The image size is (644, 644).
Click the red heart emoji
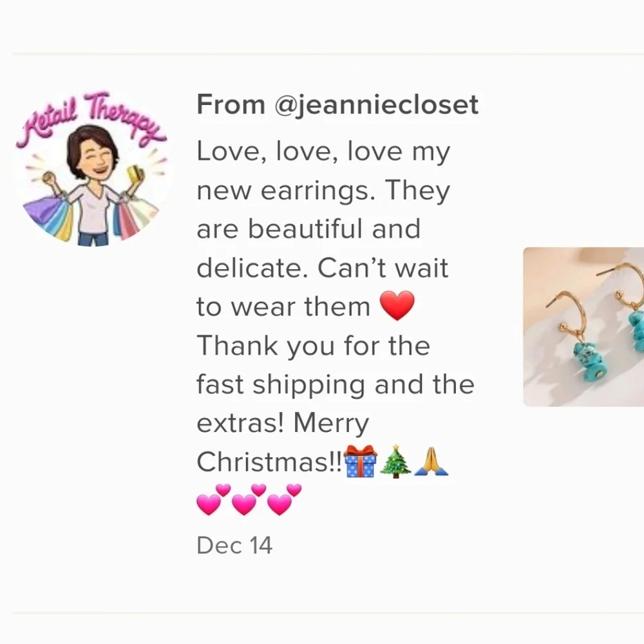[x=397, y=305]
